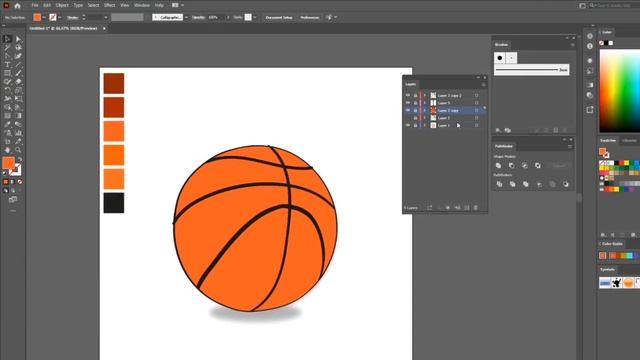Toggle lock on Layer 5
The image size is (640, 360).
[415, 103]
